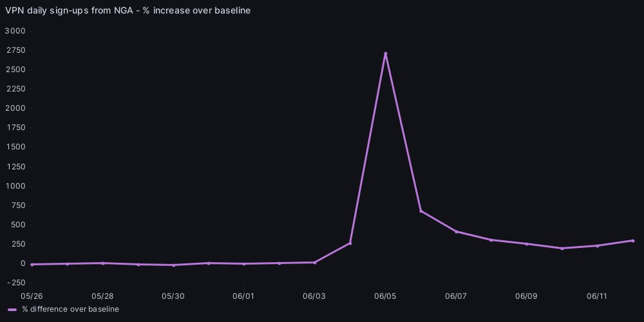Image resolution: width=644 pixels, height=322 pixels.
Task: Toggle the '% difference over baseline' legend series
Action: coord(70,309)
